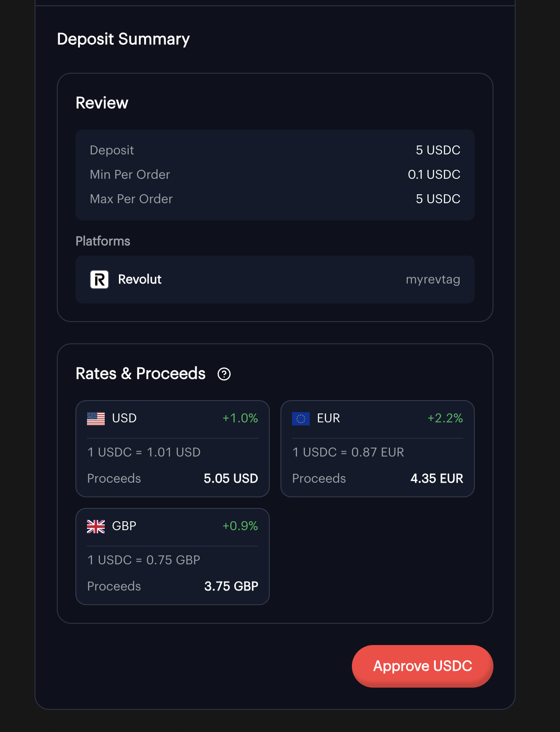560x732 pixels.
Task: Click the USD +1.0% rate spread
Action: [240, 418]
